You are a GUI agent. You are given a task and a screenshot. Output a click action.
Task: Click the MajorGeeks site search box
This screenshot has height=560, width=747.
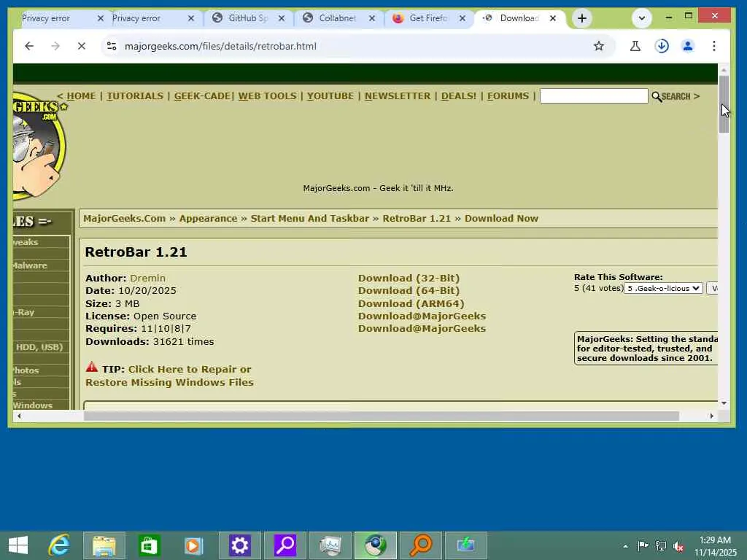click(594, 96)
